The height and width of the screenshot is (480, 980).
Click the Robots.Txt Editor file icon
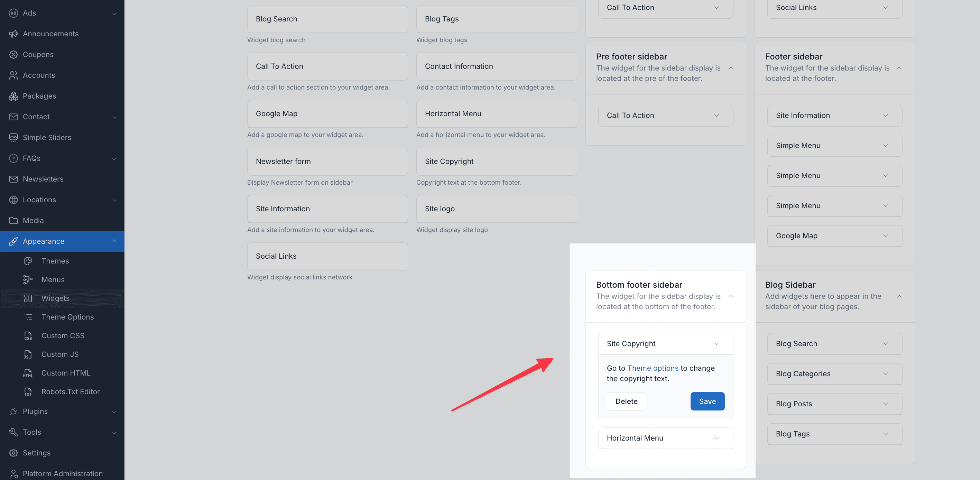(x=28, y=391)
